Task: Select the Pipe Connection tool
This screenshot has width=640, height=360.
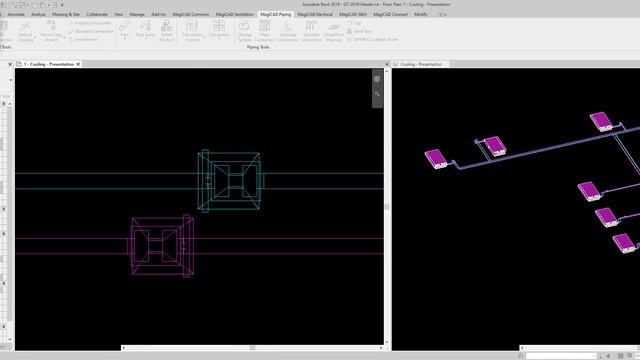Action: click(265, 31)
